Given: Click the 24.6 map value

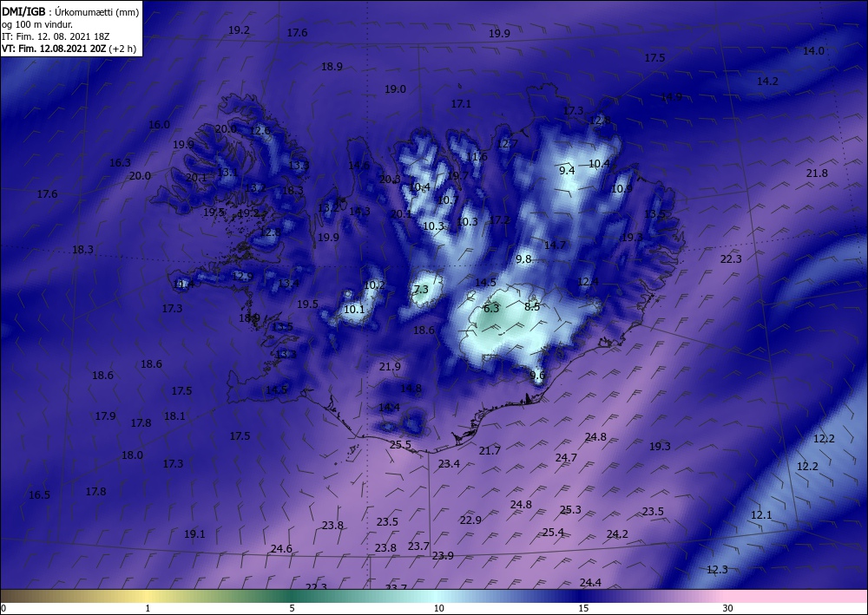Looking at the screenshot, I should pyautogui.click(x=281, y=548).
